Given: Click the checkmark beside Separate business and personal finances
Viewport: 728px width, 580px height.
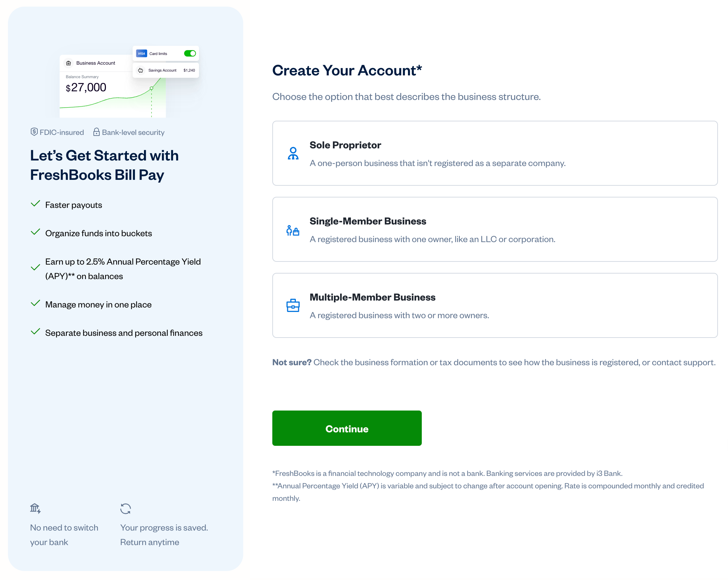Looking at the screenshot, I should (x=35, y=332).
